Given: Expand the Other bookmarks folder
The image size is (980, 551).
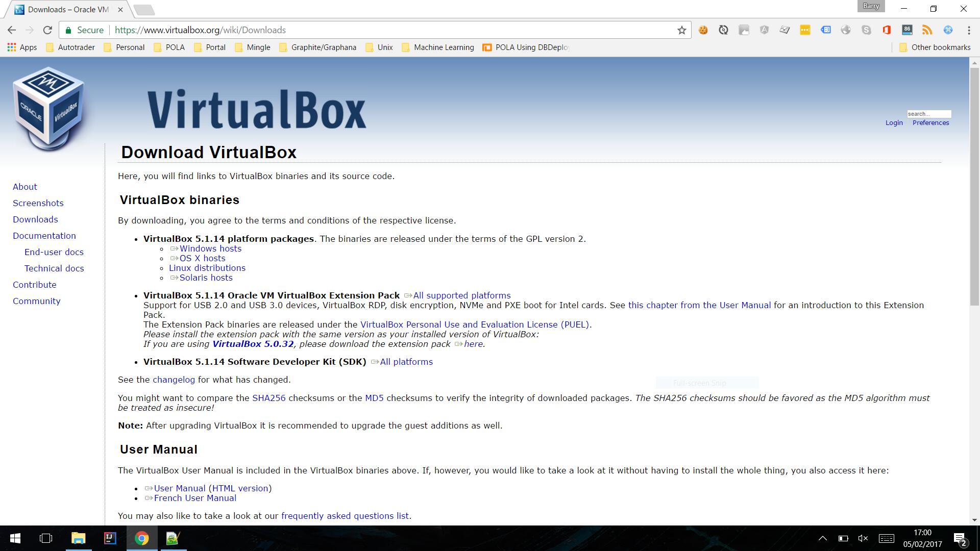Looking at the screenshot, I should click(935, 47).
